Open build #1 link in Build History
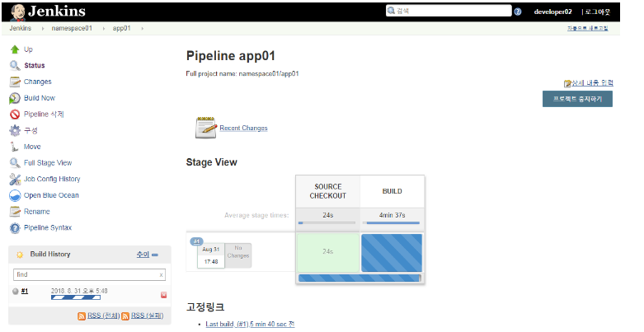644x332 pixels. [x=25, y=292]
